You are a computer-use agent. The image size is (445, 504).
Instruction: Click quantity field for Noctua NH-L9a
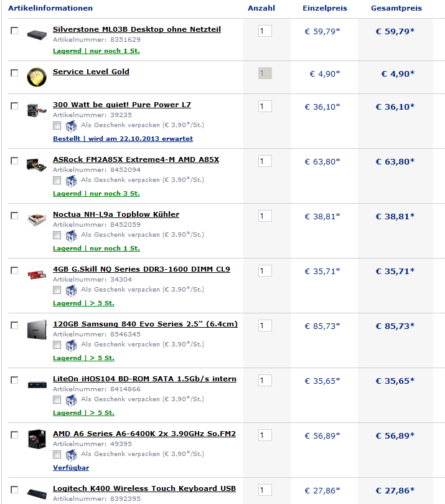pyautogui.click(x=265, y=216)
